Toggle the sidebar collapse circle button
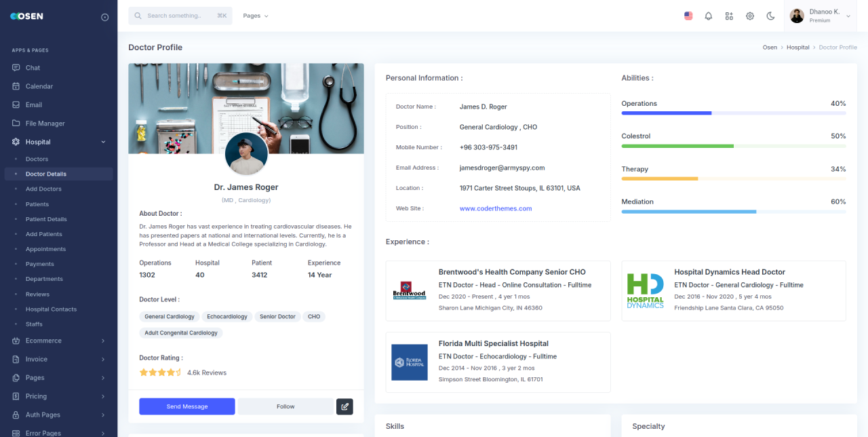Viewport: 868px width, 437px height. (x=104, y=17)
